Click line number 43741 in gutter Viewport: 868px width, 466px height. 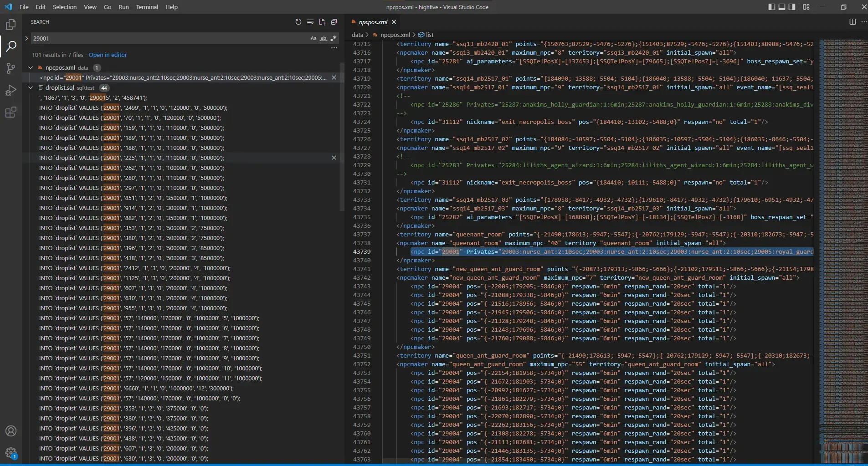pyautogui.click(x=361, y=269)
